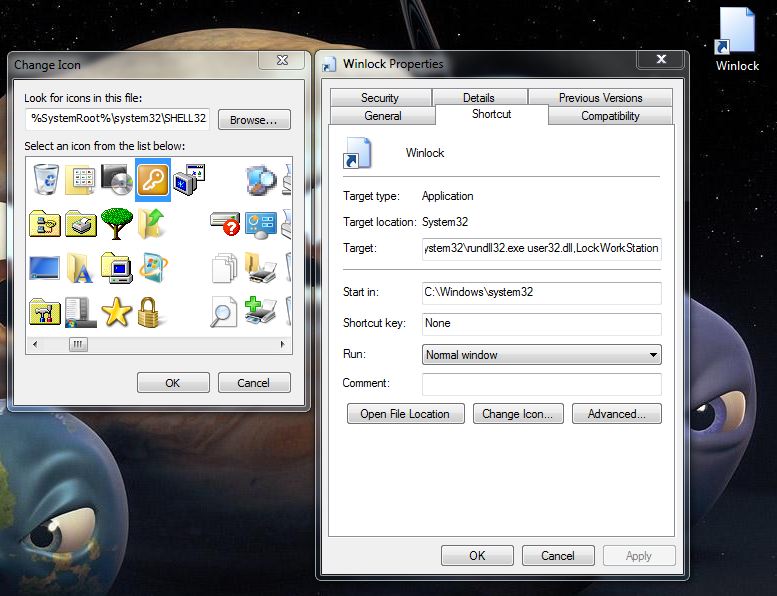Image resolution: width=777 pixels, height=596 pixels.
Task: Click the icon file path field
Action: pos(117,118)
